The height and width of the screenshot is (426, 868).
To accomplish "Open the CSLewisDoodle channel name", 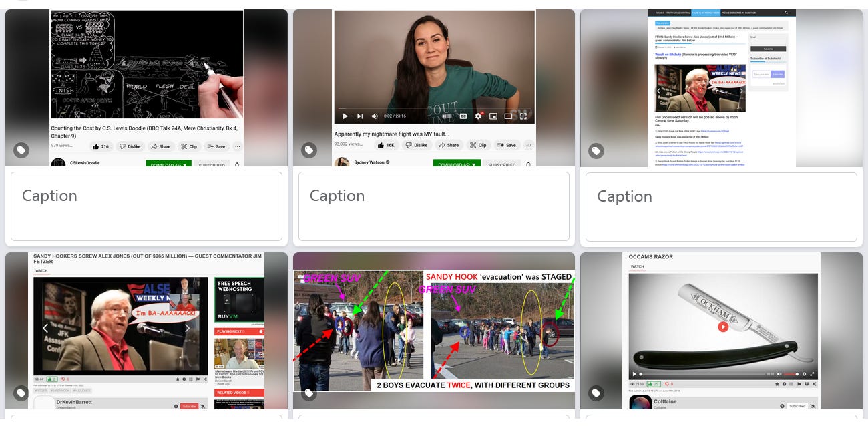I will click(x=85, y=163).
